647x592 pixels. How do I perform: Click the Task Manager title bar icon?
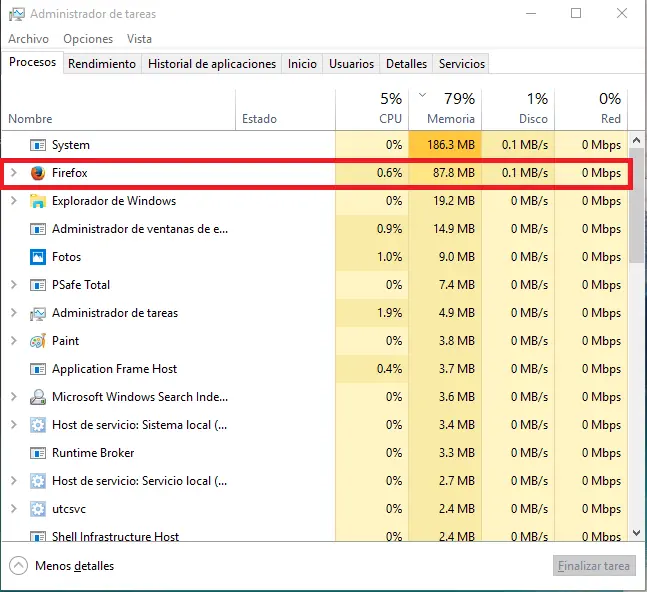click(x=17, y=14)
